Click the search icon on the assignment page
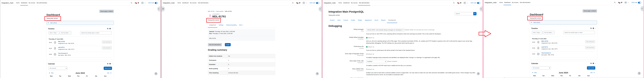The width and height of the screenshot is (644, 78). click(293, 3)
